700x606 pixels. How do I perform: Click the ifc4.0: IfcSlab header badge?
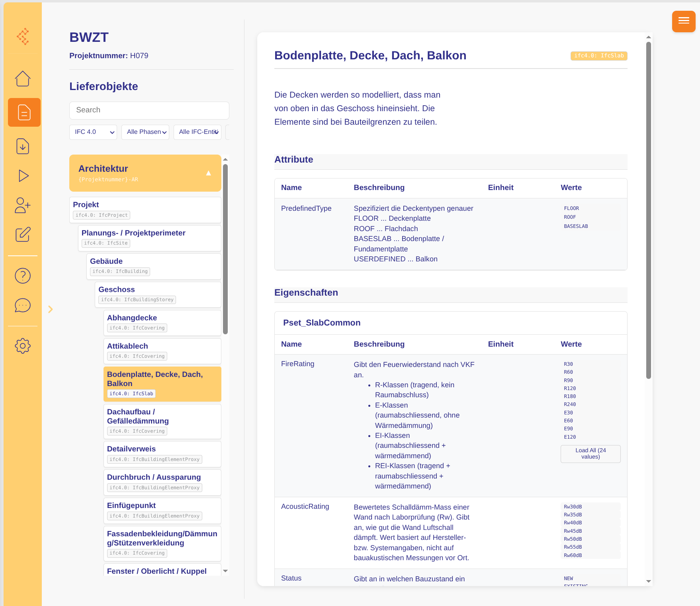tap(599, 56)
